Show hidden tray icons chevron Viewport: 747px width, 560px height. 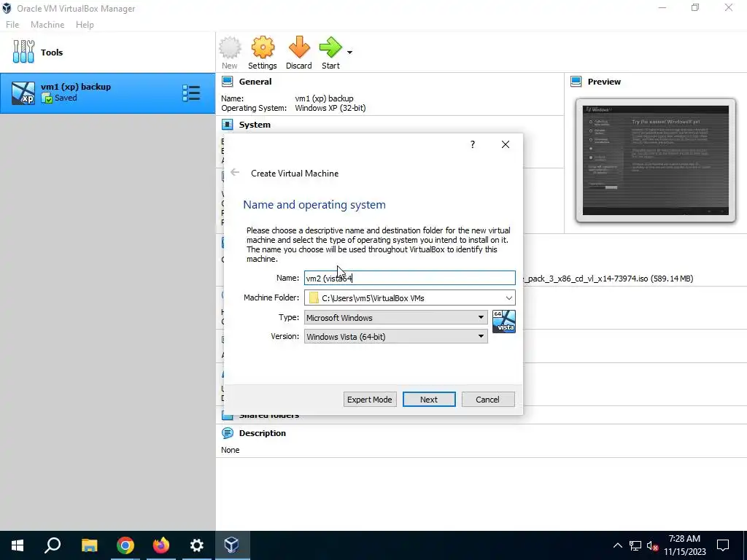pos(617,545)
